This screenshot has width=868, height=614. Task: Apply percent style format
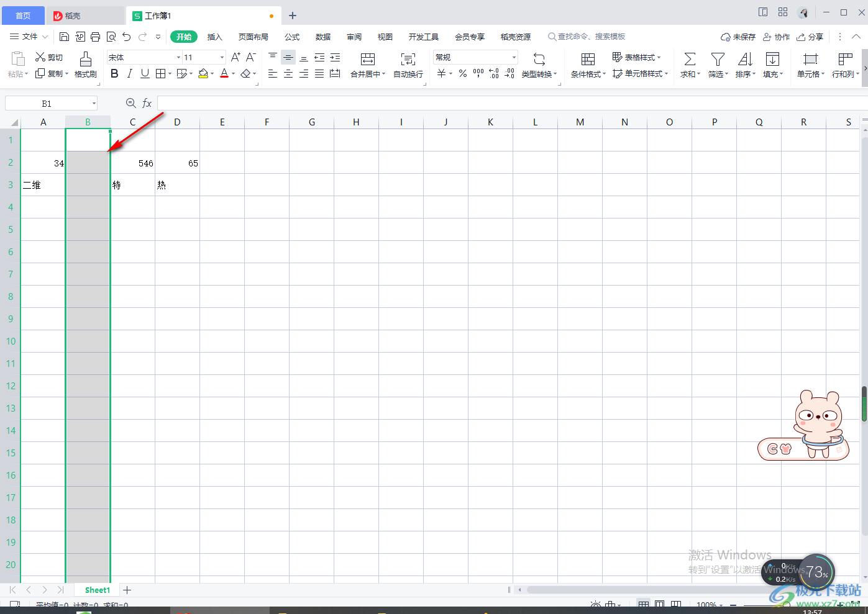463,73
